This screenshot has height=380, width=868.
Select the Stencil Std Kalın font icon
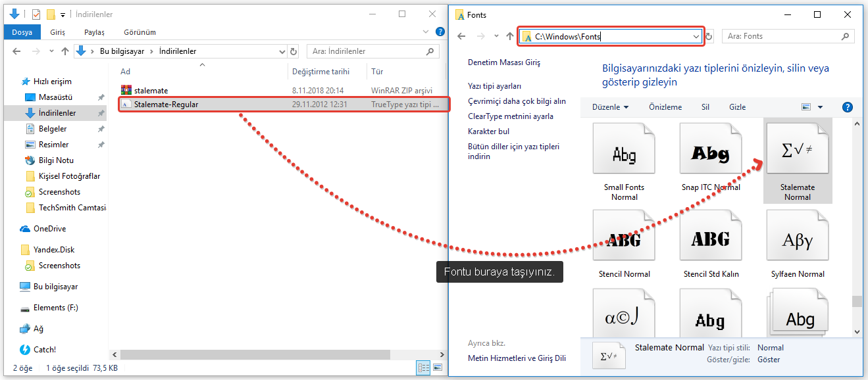tap(710, 239)
